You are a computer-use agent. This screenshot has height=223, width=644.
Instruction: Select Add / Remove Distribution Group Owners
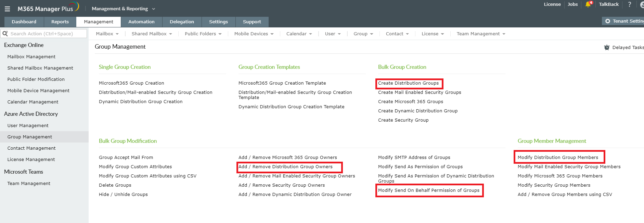point(285,166)
